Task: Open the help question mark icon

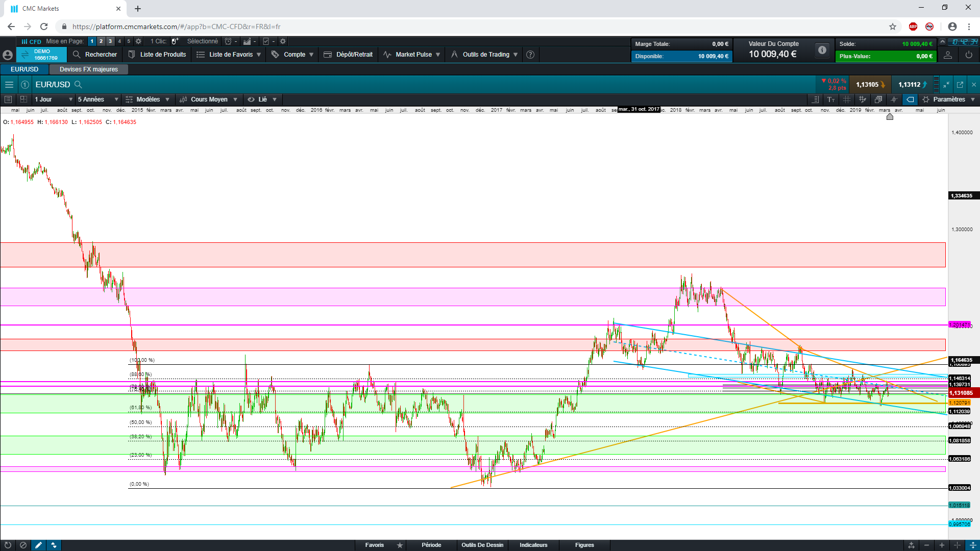Action: point(530,55)
